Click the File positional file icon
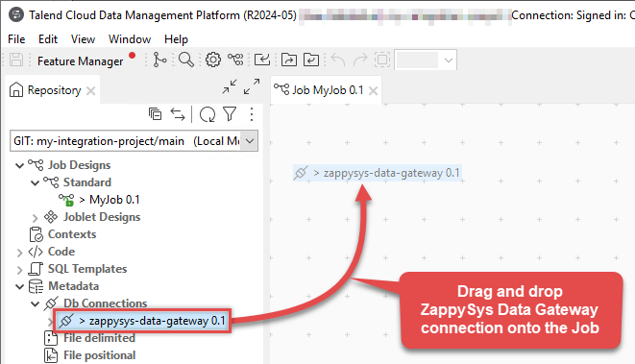635x364 pixels. click(x=51, y=355)
